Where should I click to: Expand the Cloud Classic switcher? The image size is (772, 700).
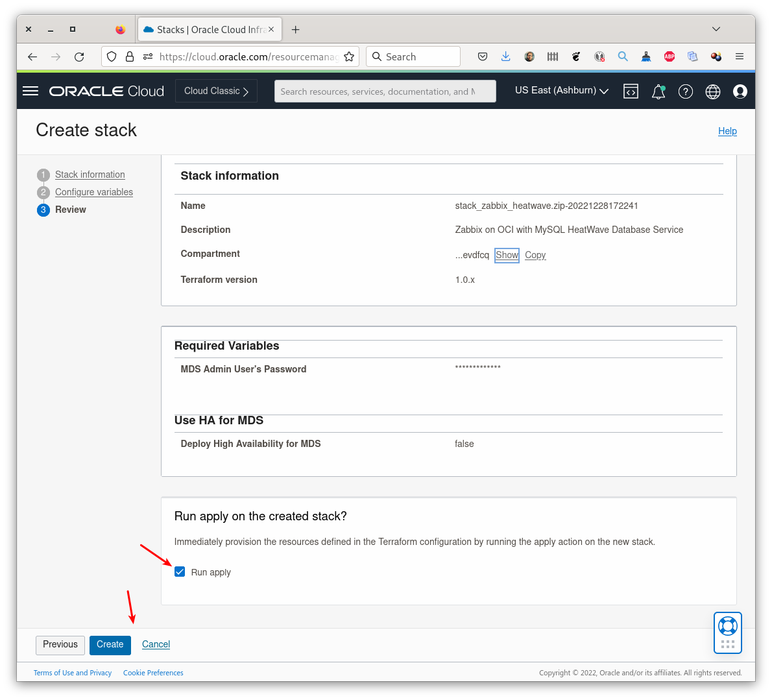point(216,91)
